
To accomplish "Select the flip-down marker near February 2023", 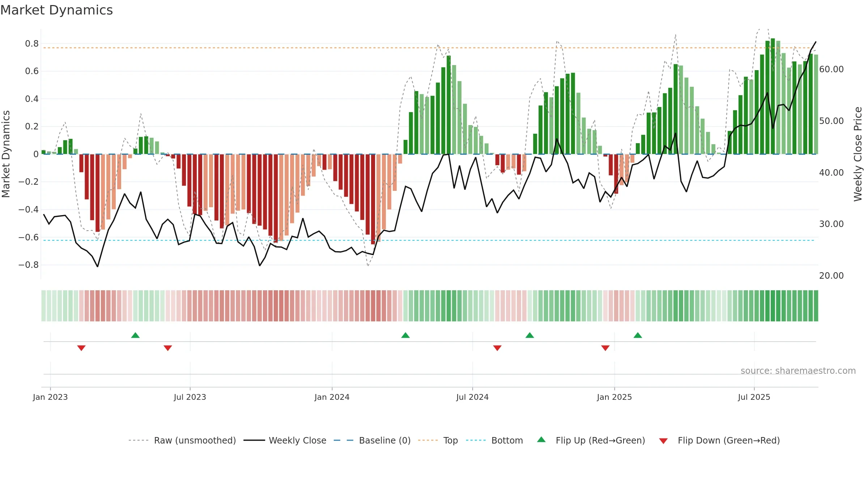I will [x=81, y=348].
